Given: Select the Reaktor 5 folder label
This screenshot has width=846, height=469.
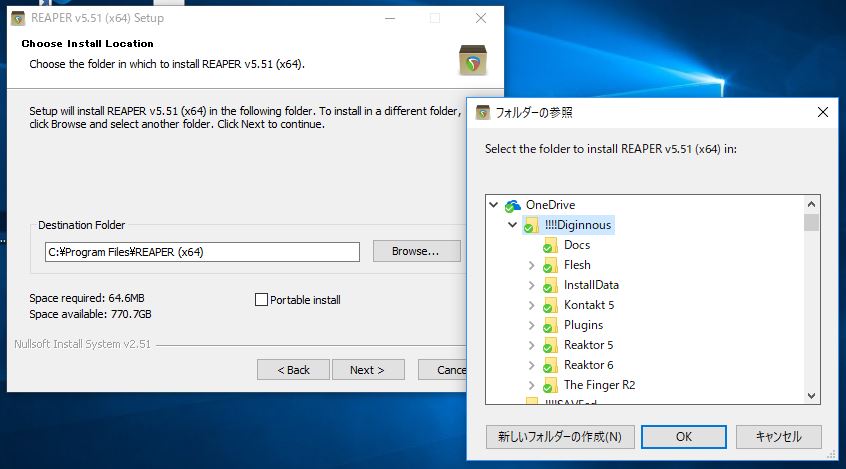Looking at the screenshot, I should pos(588,344).
